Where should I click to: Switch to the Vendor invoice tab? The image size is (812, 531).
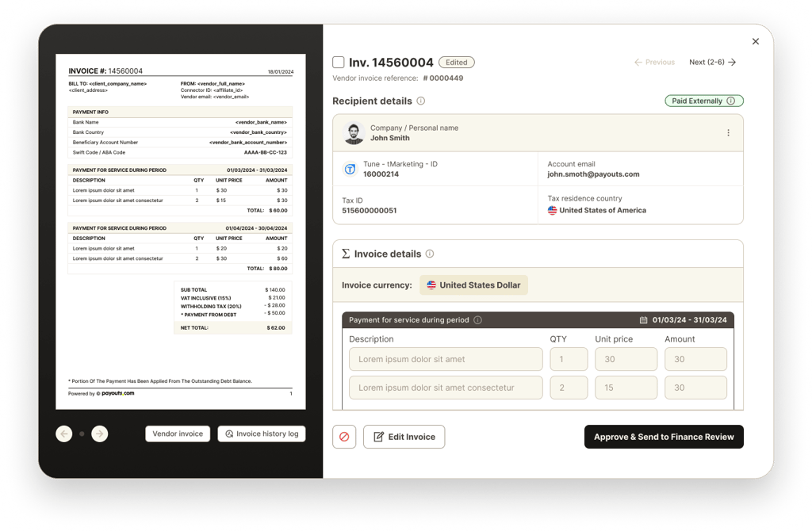178,434
